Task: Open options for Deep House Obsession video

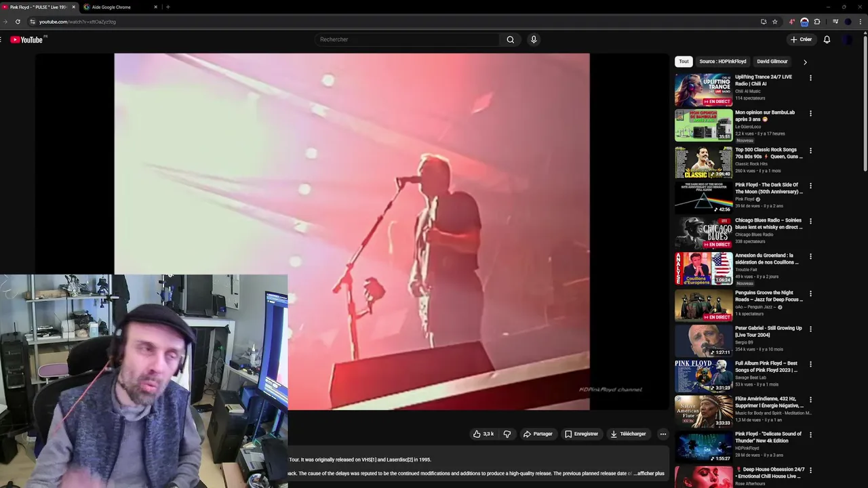Action: tap(810, 470)
